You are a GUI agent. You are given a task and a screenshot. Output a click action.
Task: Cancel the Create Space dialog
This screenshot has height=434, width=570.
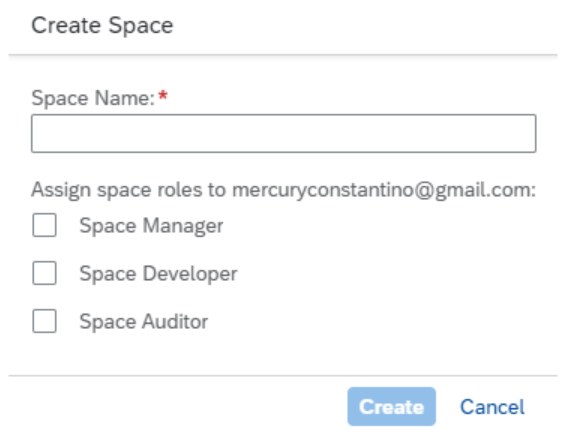tap(492, 406)
